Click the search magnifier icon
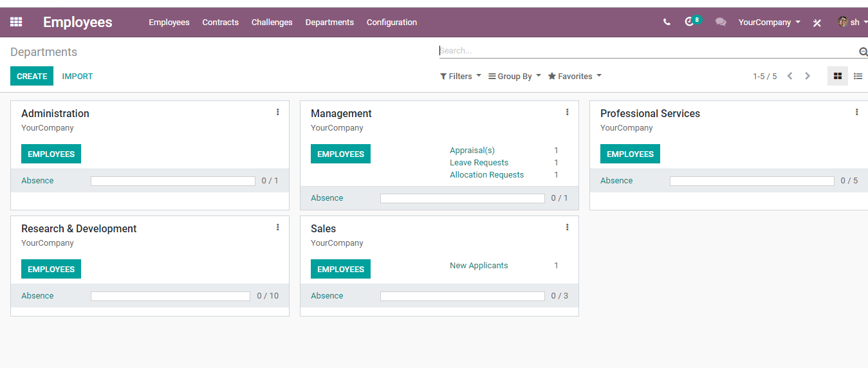The height and width of the screenshot is (368, 868). 863,51
